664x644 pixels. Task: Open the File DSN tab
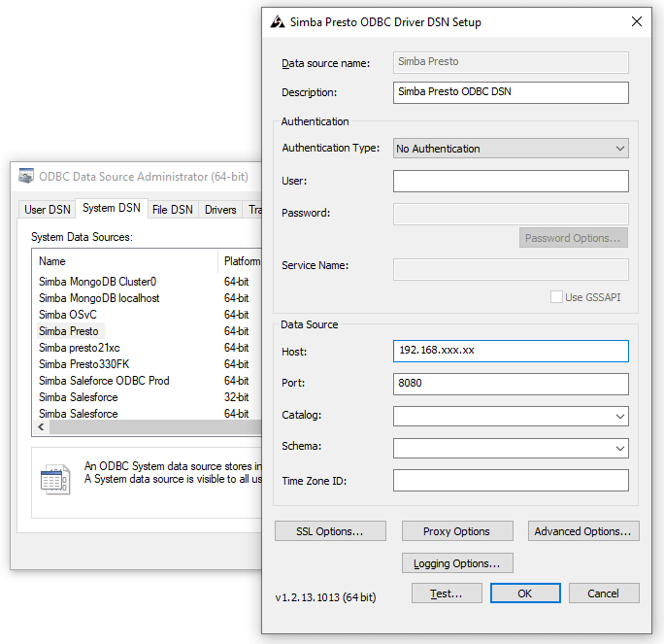[x=173, y=209]
